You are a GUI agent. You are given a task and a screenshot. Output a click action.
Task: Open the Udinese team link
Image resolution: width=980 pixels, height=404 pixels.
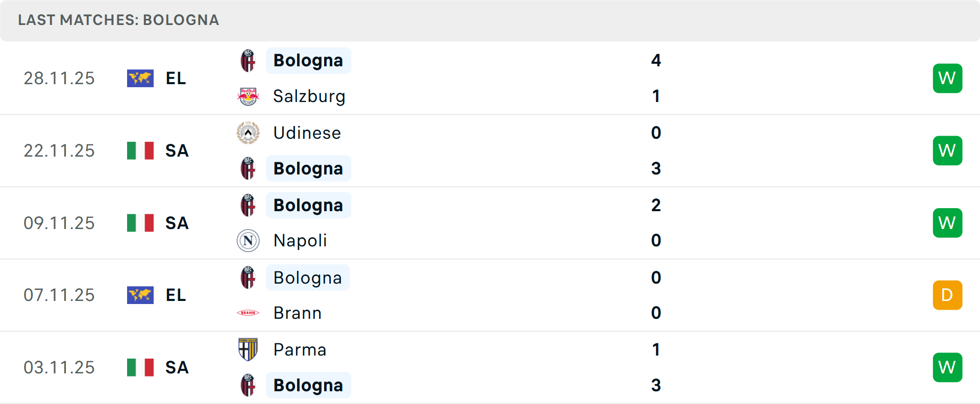(x=307, y=133)
